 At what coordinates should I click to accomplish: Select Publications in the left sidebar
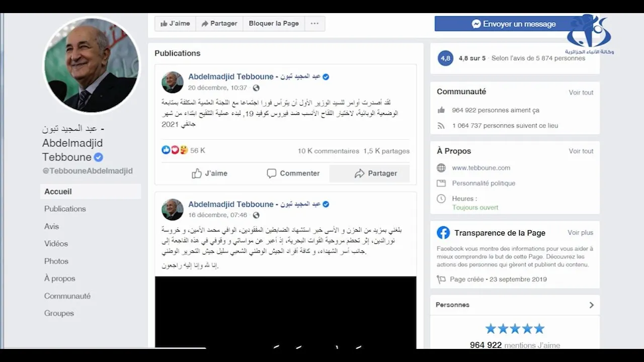pos(65,209)
